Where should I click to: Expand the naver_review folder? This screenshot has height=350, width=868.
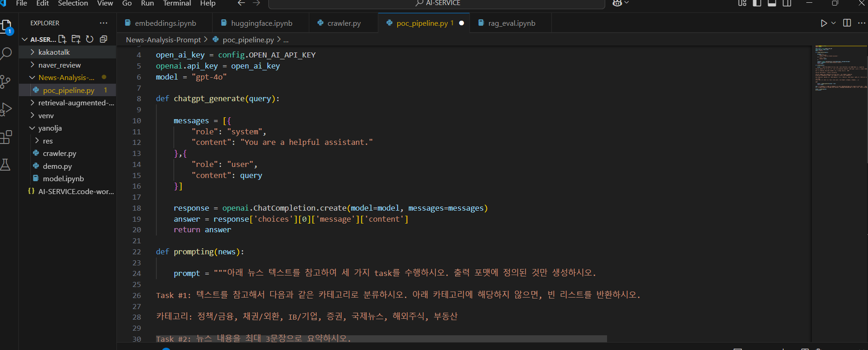pyautogui.click(x=32, y=65)
